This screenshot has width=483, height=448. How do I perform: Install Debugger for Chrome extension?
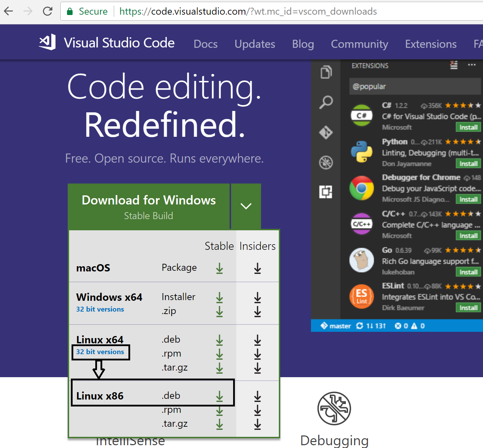[x=468, y=199]
